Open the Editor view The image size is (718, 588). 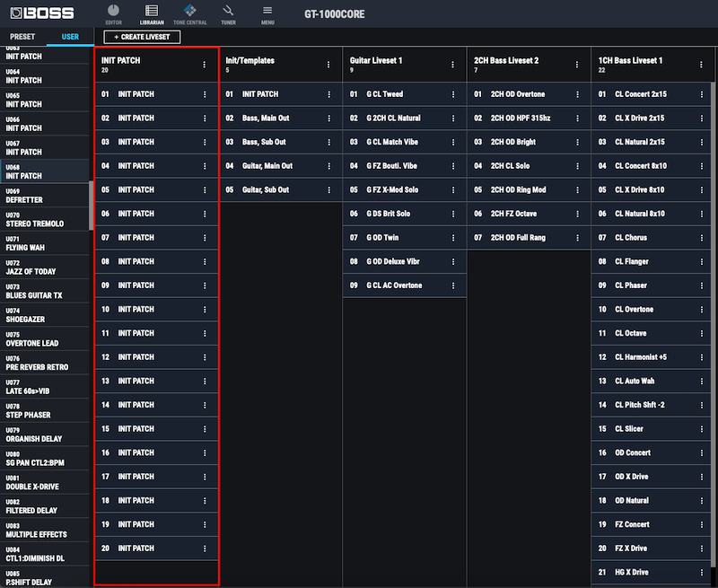(x=113, y=14)
